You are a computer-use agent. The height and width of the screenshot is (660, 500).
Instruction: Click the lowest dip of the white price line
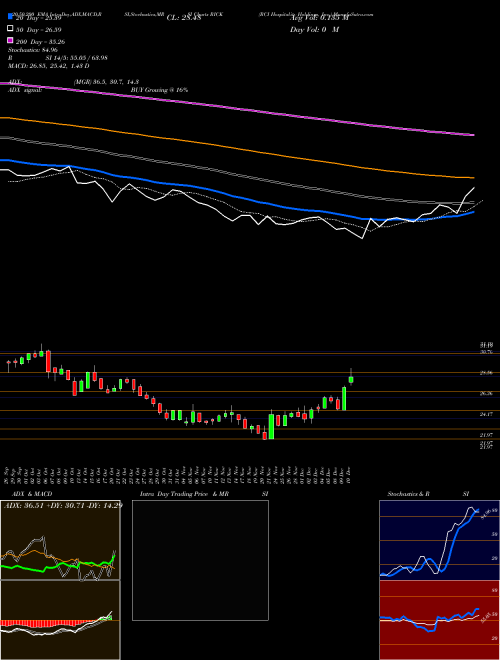click(x=362, y=238)
